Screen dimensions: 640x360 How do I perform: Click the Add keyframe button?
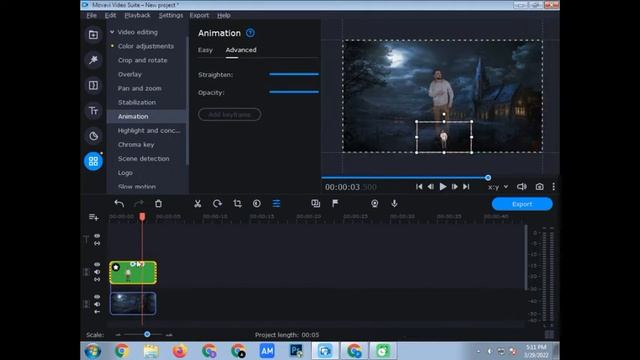(x=229, y=114)
